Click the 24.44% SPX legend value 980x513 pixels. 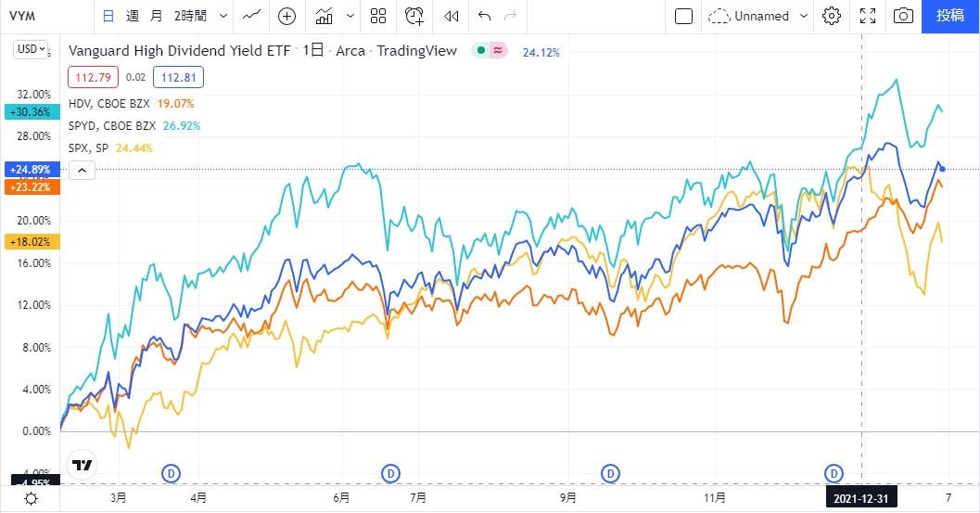coord(134,148)
